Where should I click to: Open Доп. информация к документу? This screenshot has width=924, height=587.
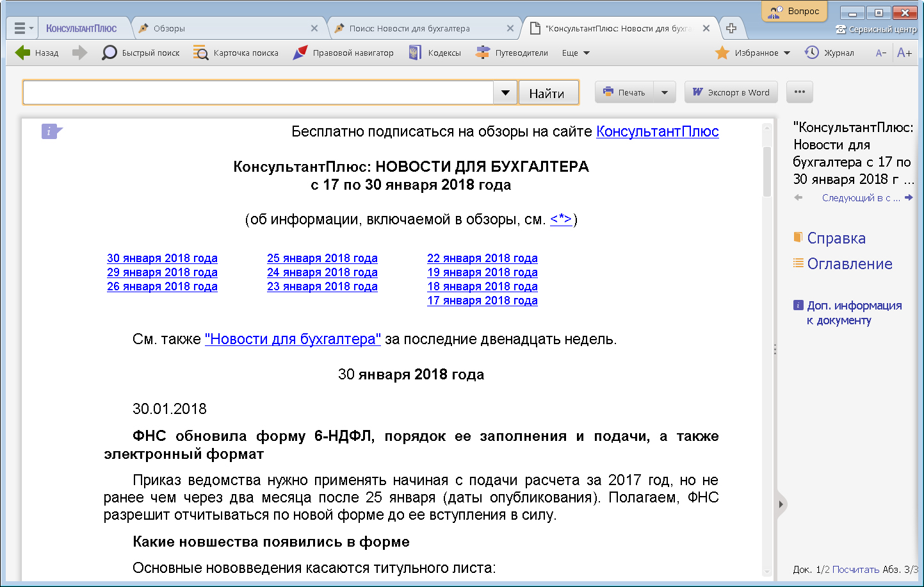click(848, 313)
